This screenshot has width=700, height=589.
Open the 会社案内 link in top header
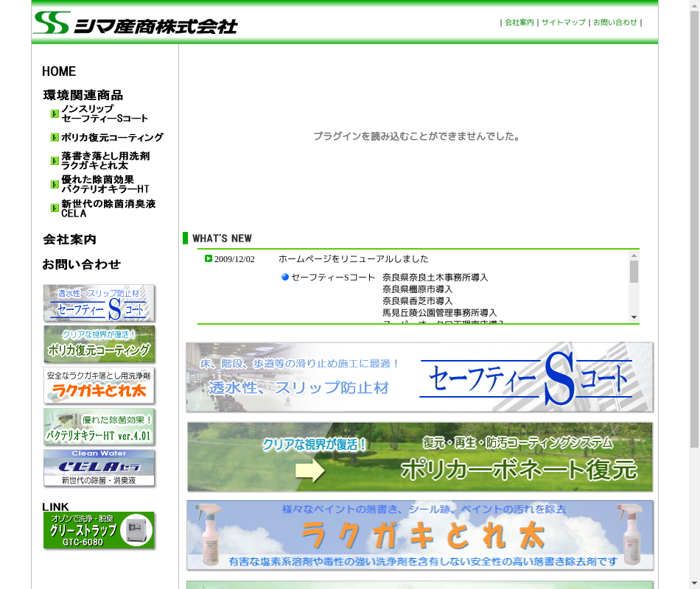pyautogui.click(x=519, y=23)
